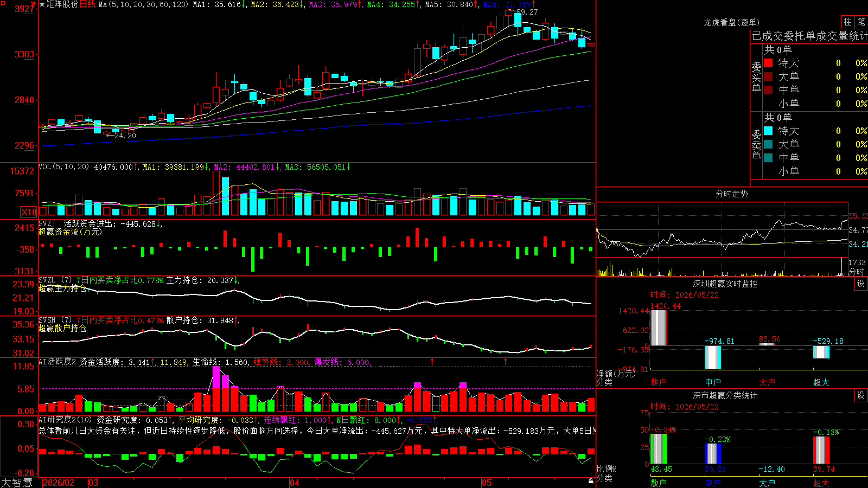Click the SVZJ indicator label

(x=47, y=223)
